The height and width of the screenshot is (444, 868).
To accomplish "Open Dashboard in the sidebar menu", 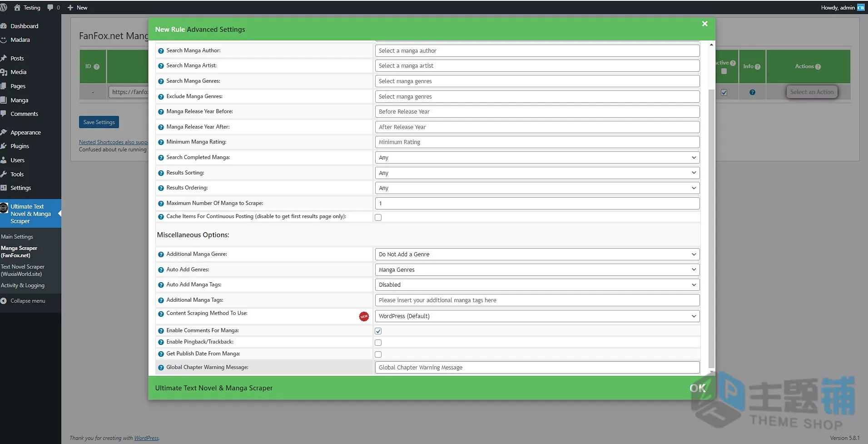I will [25, 26].
